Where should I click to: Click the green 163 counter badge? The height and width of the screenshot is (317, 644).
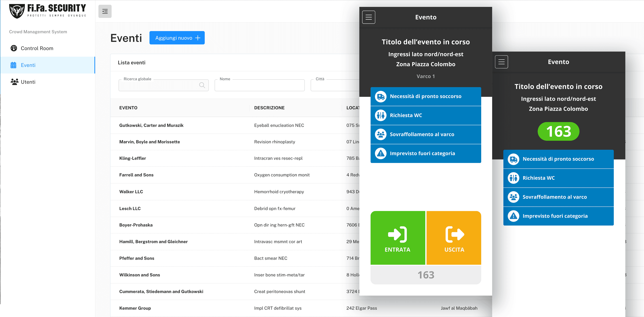point(558,131)
